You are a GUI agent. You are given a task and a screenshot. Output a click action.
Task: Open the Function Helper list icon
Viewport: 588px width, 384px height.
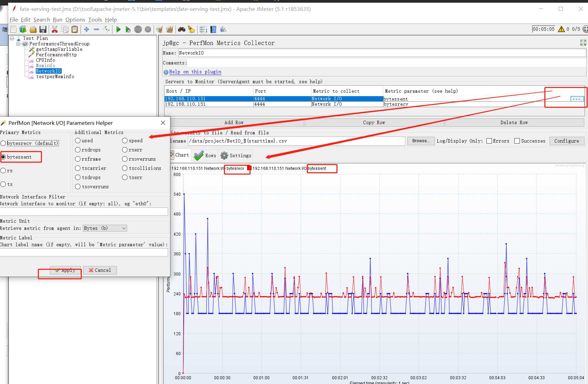203,29
